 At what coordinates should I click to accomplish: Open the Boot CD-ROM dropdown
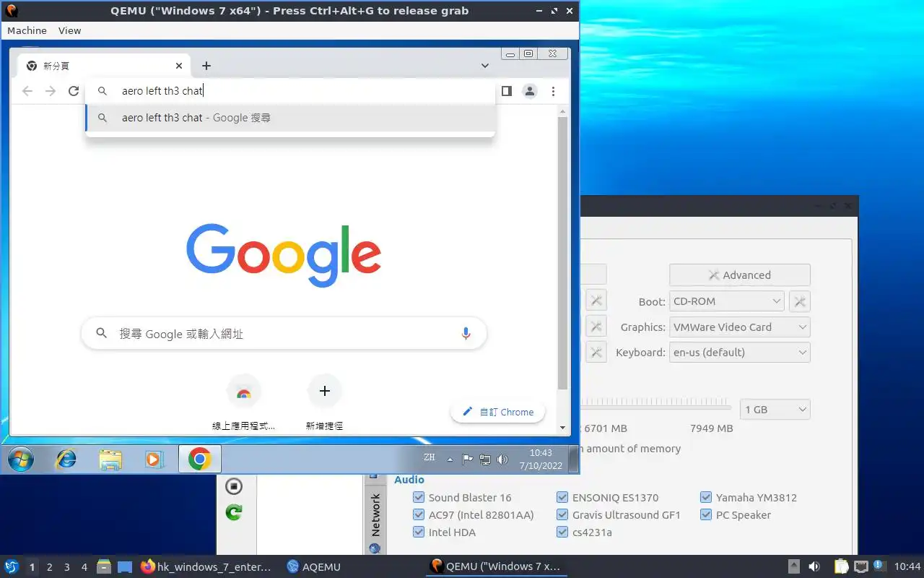(x=727, y=301)
